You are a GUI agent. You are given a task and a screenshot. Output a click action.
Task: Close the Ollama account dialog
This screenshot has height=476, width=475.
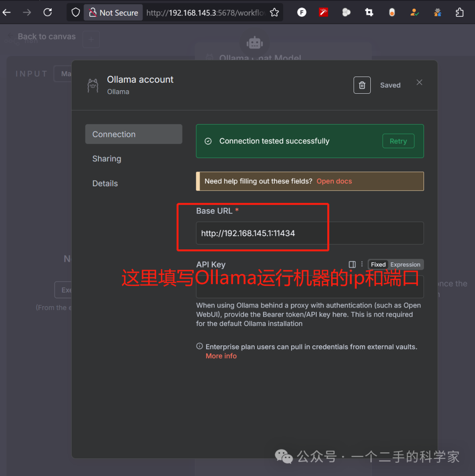pyautogui.click(x=420, y=82)
